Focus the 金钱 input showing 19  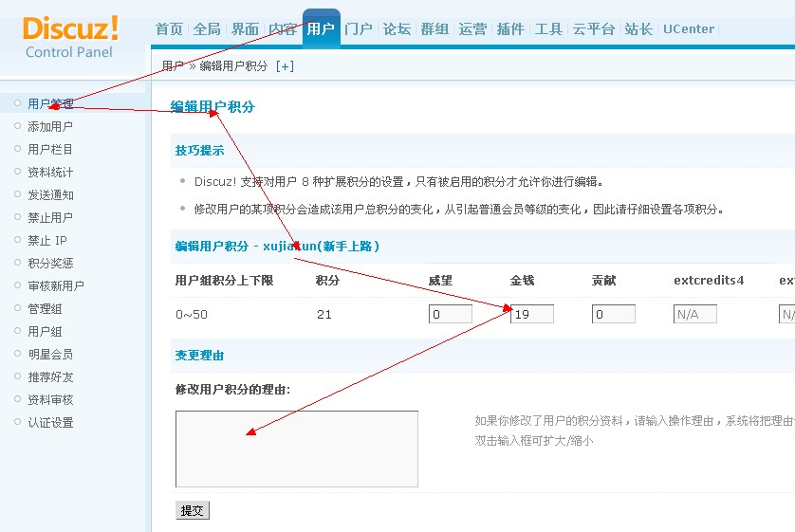pyautogui.click(x=532, y=314)
